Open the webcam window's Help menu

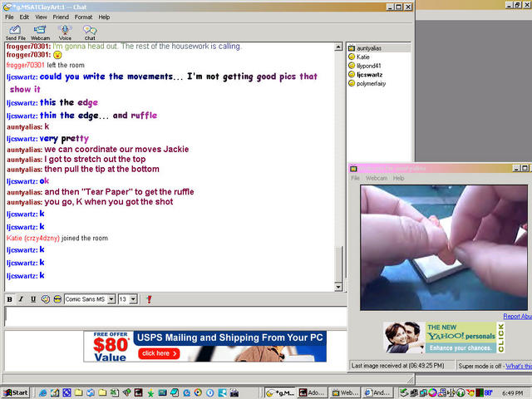[x=398, y=178]
